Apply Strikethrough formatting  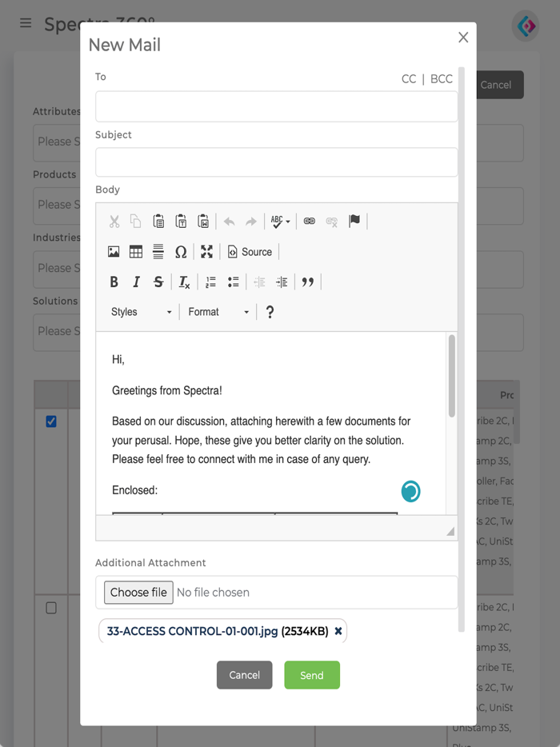click(x=158, y=282)
